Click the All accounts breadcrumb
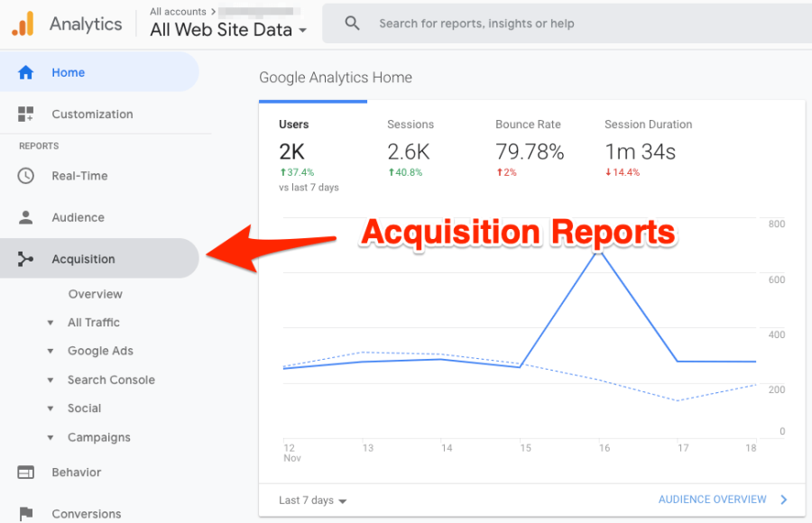812x523 pixels. click(x=178, y=12)
